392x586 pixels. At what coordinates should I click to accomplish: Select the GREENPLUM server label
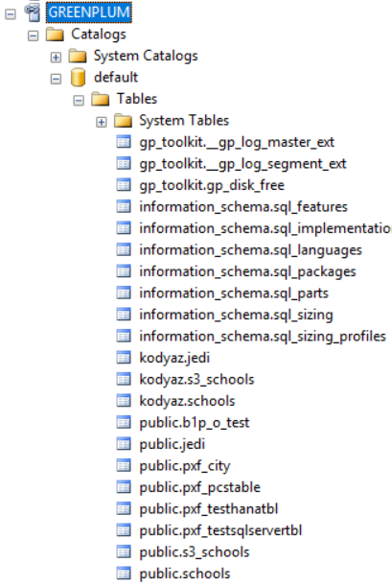click(89, 12)
